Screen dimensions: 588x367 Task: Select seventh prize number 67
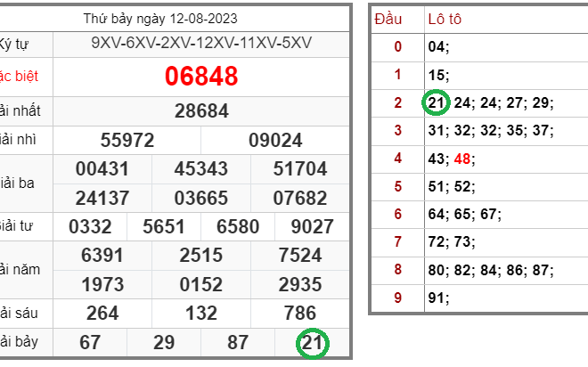pyautogui.click(x=90, y=343)
